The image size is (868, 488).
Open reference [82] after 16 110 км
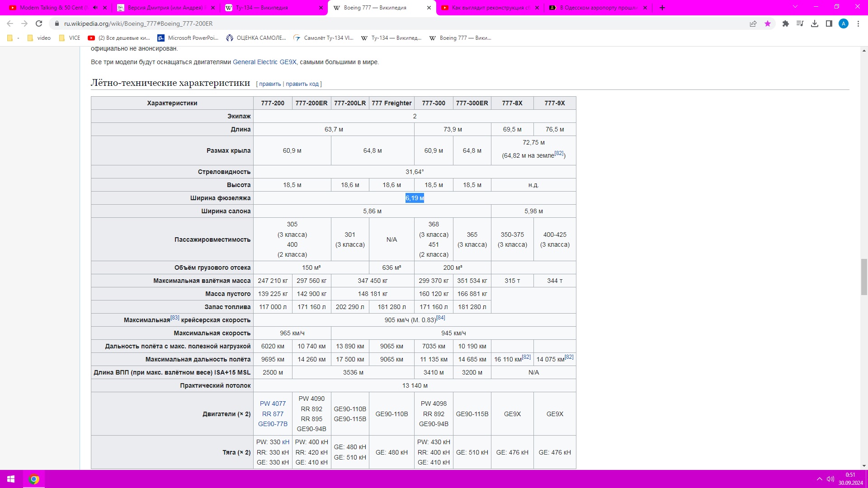[526, 357]
